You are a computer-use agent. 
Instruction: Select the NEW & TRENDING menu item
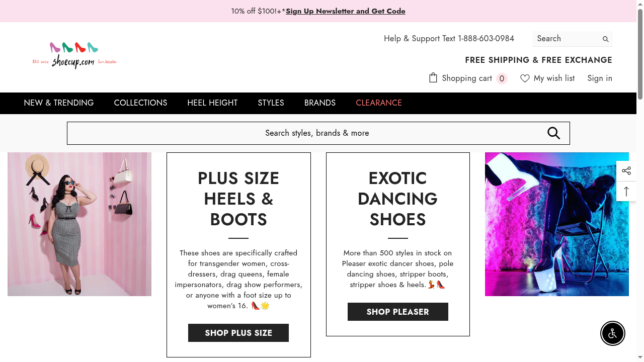(x=59, y=103)
